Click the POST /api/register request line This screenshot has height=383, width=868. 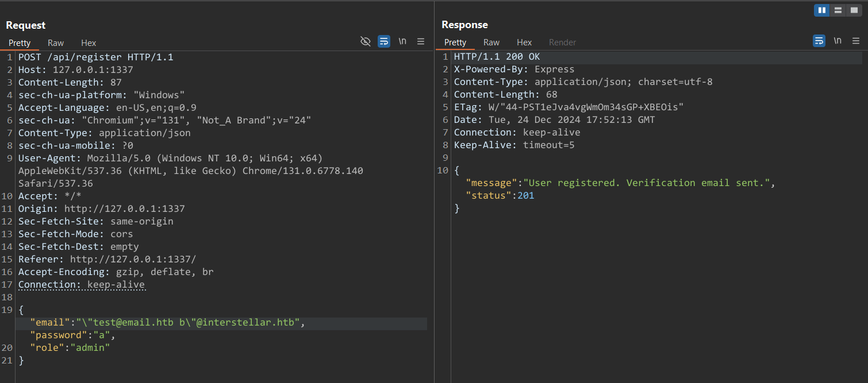[95, 57]
